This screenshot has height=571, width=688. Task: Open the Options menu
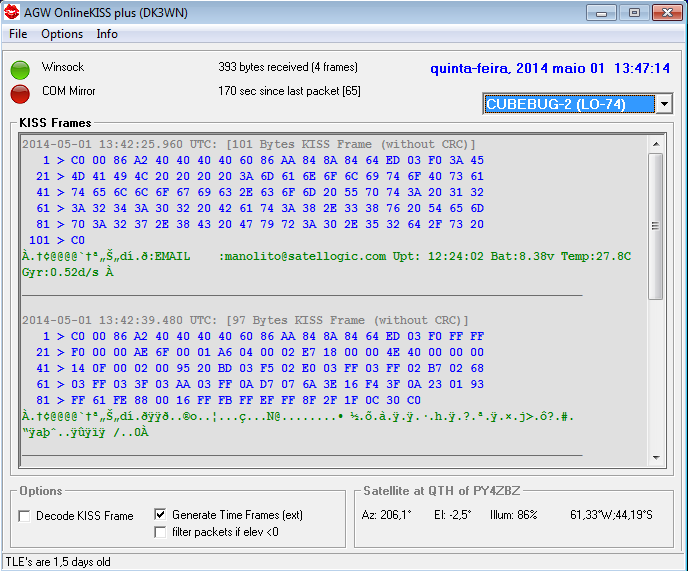62,34
